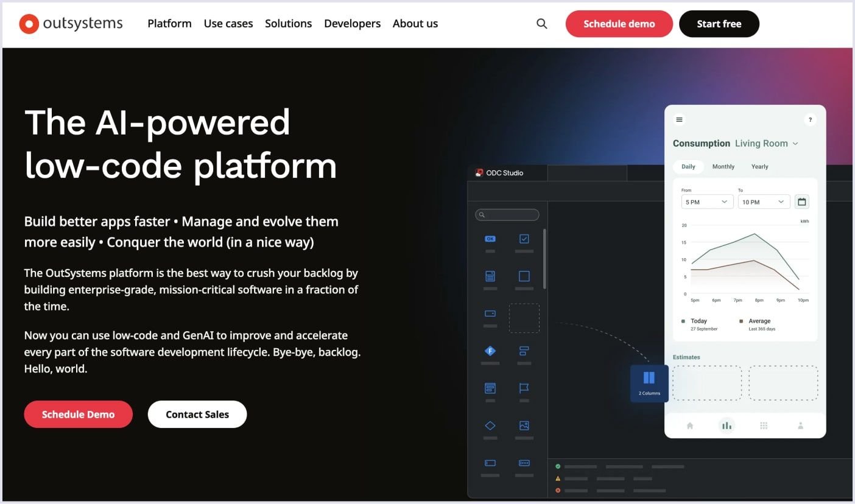Click the red error status icon
855x504 pixels.
pos(558,490)
